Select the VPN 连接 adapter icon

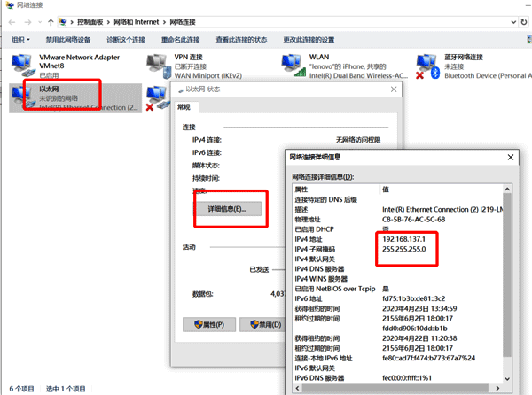pos(159,65)
